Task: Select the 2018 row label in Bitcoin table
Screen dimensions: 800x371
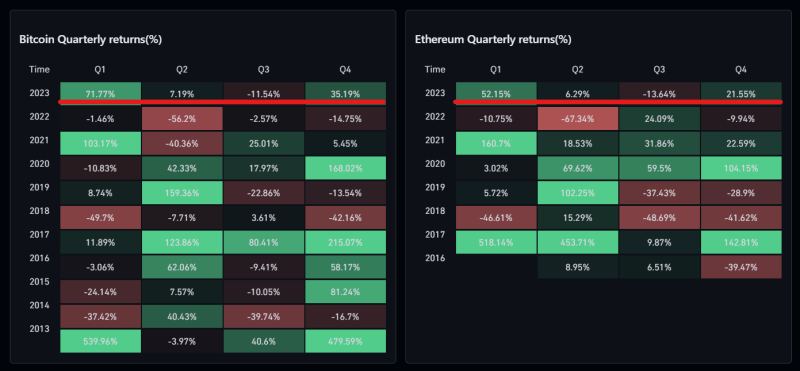Action: [39, 211]
